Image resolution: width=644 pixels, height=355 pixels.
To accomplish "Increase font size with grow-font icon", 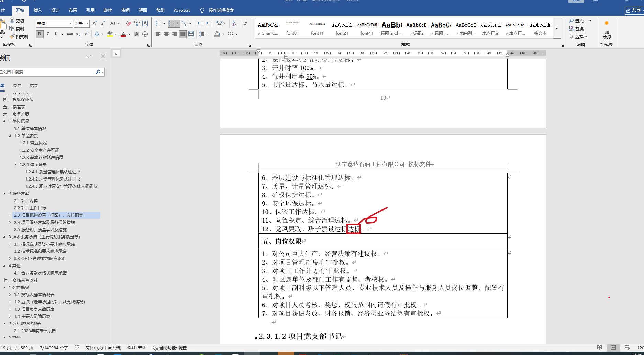I will pyautogui.click(x=95, y=23).
